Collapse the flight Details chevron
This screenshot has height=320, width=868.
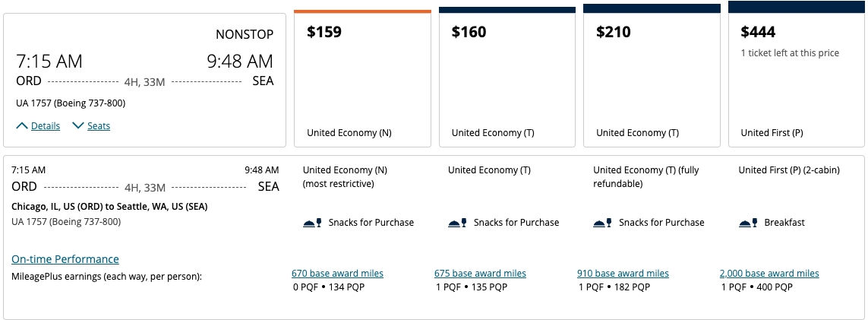(x=22, y=125)
